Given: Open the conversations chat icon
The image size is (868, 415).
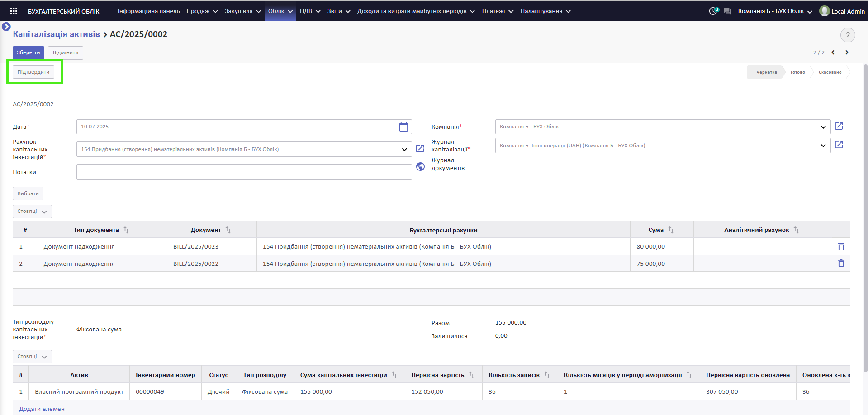Looking at the screenshot, I should [727, 11].
